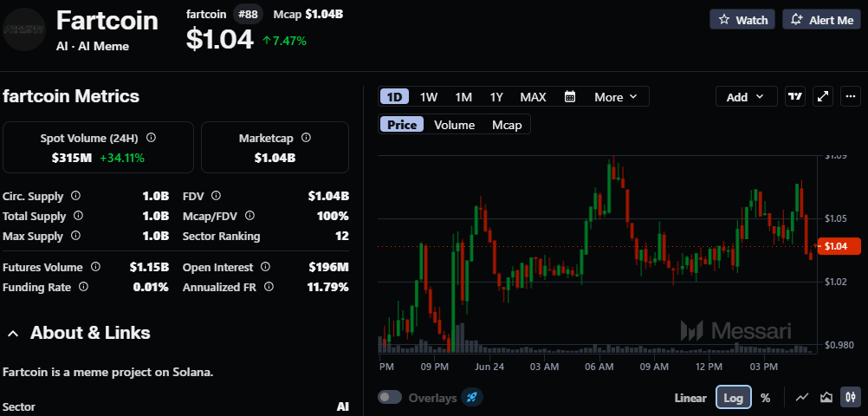Image resolution: width=868 pixels, height=416 pixels.
Task: Click the Alert Me button
Action: tap(821, 20)
